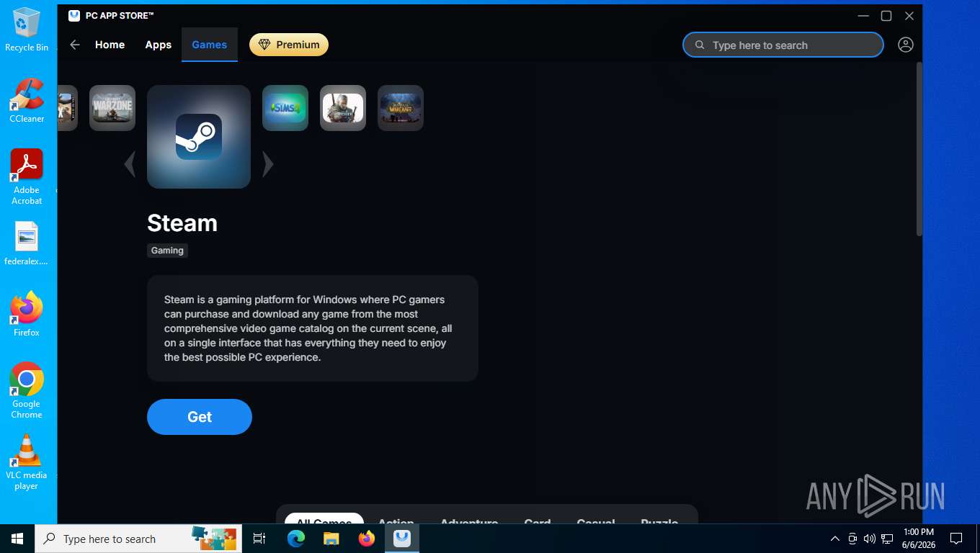Select the CCleaner desktop shortcut
Viewport: 980px width, 553px height.
[27, 101]
